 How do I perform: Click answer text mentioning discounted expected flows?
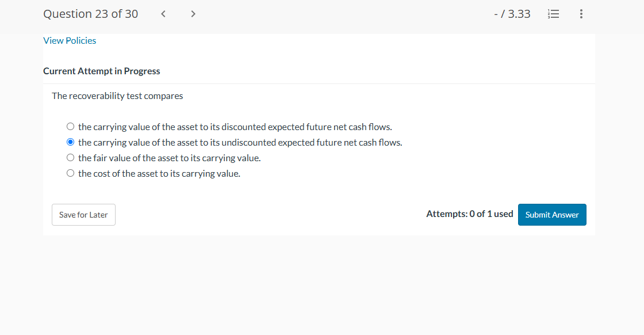tap(235, 127)
